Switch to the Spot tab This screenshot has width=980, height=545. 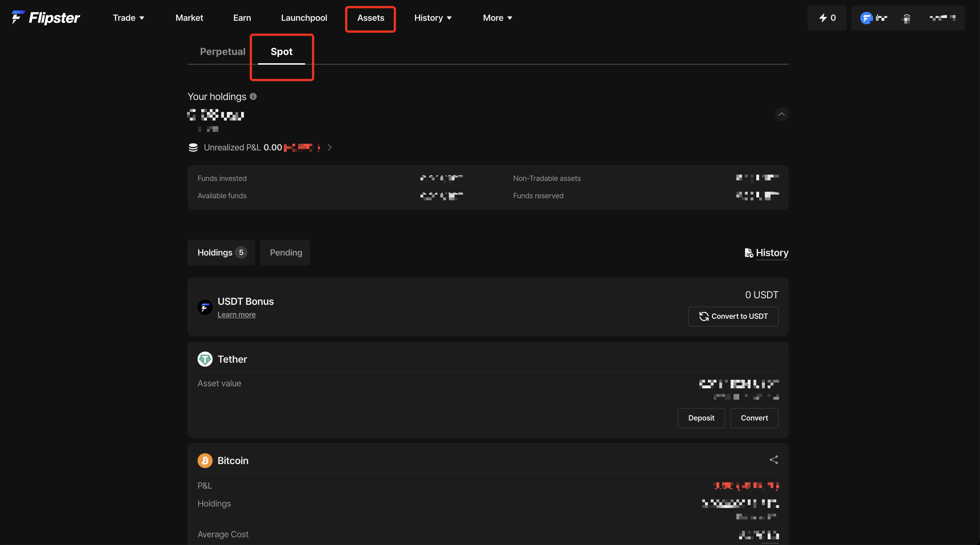point(282,52)
